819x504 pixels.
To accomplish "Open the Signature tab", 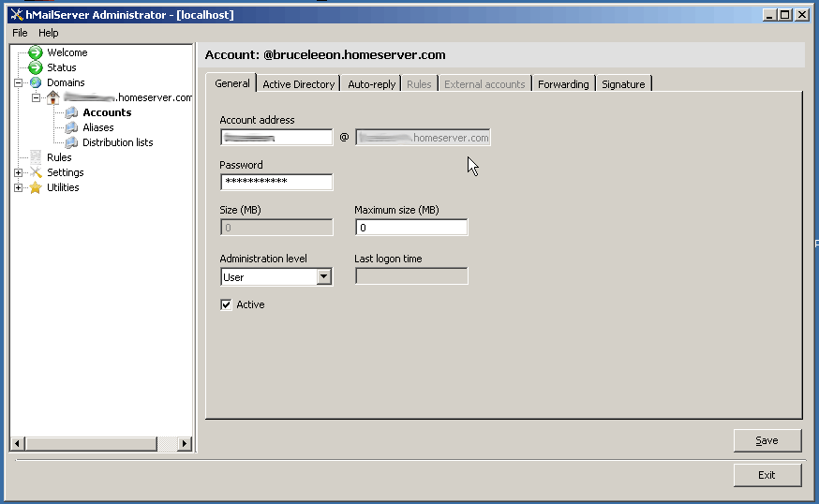I will coord(623,84).
